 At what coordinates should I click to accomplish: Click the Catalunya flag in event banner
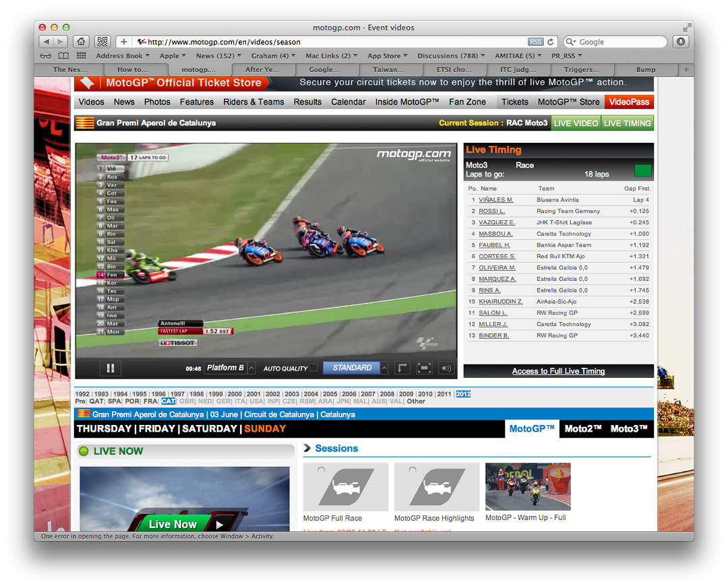(x=84, y=123)
